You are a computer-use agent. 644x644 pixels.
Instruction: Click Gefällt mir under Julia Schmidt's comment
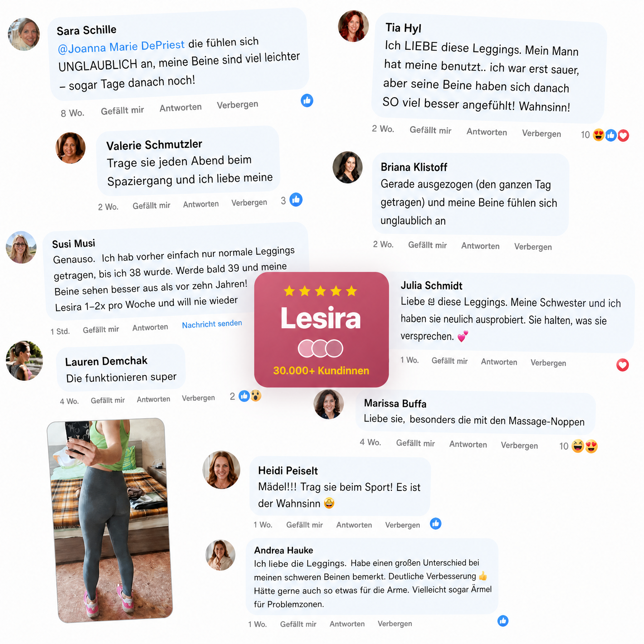pyautogui.click(x=449, y=361)
